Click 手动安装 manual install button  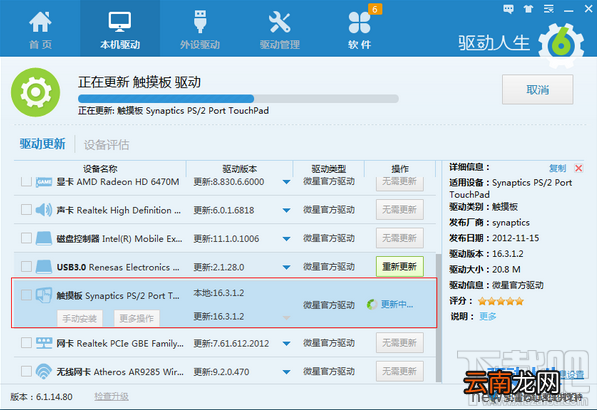tap(80, 318)
